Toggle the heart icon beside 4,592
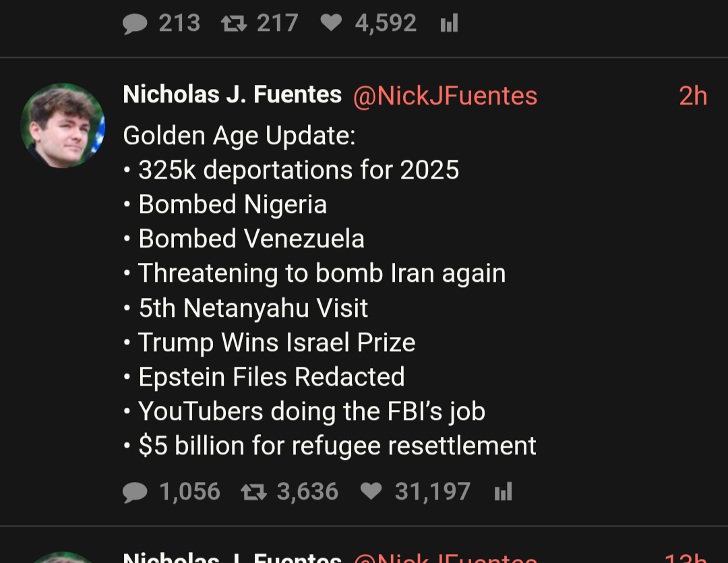 331,24
